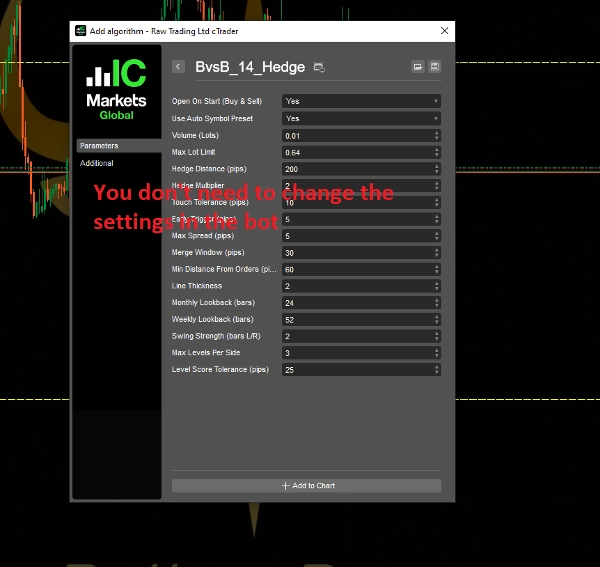Adjust the Line Thickness stepper

click(437, 286)
